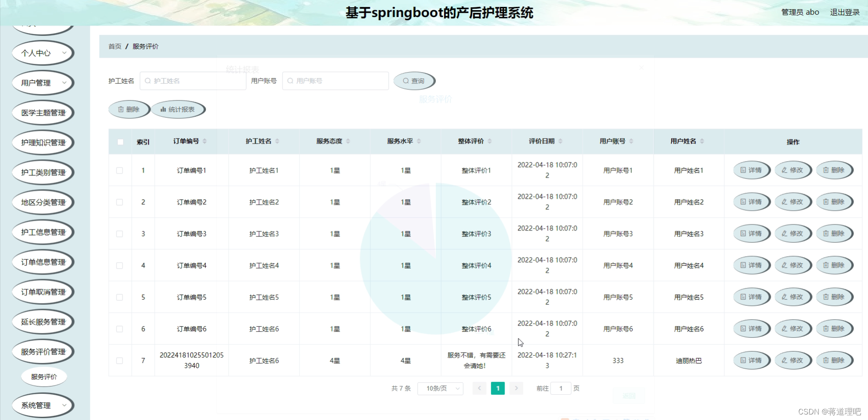
Task: Check the checkbox for row 订单编号5
Action: coord(120,297)
